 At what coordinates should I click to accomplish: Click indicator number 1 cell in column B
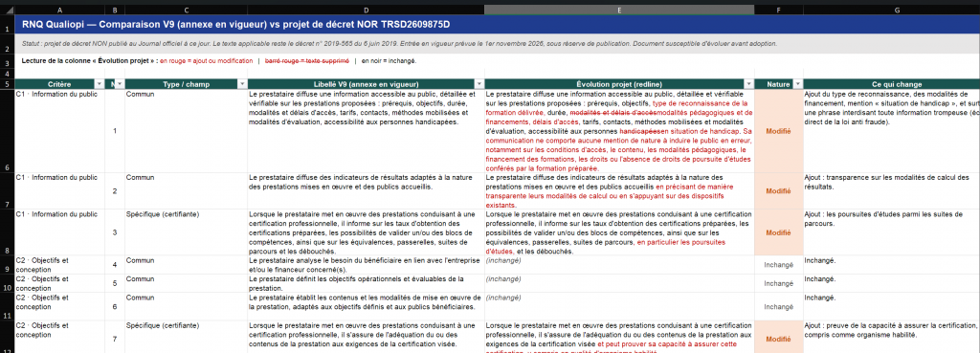click(115, 131)
